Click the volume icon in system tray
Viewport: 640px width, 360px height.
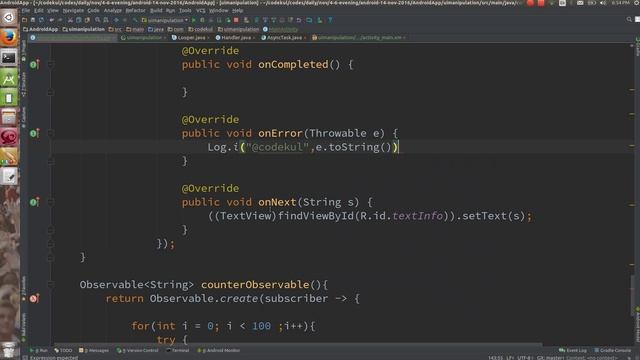point(603,3)
